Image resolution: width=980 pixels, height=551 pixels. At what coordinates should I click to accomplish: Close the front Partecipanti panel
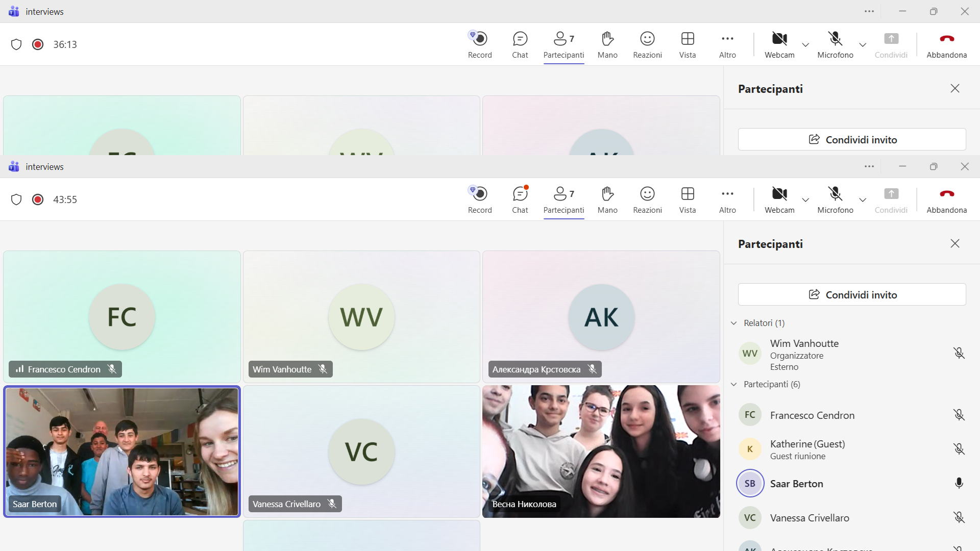click(x=955, y=243)
